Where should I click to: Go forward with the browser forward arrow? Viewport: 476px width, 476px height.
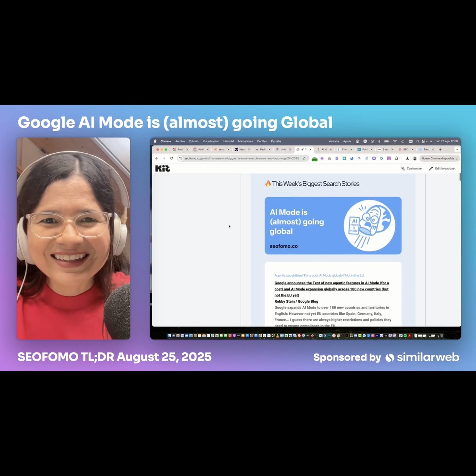pos(164,158)
